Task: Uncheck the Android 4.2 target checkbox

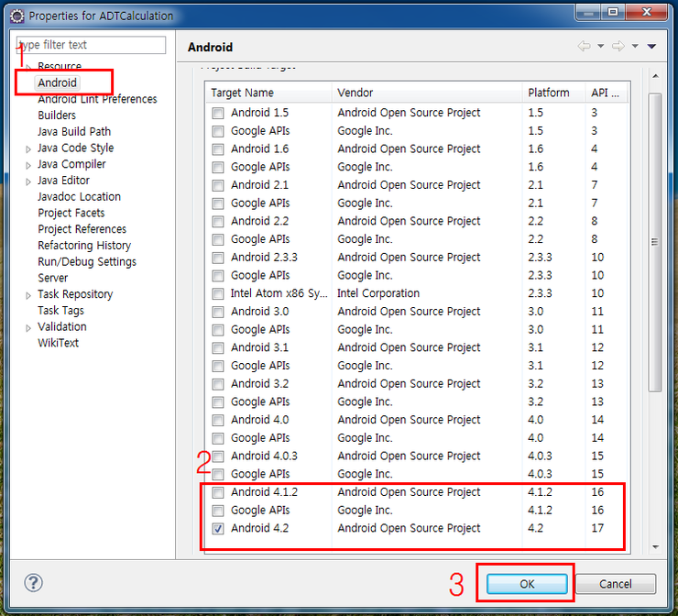Action: point(218,529)
